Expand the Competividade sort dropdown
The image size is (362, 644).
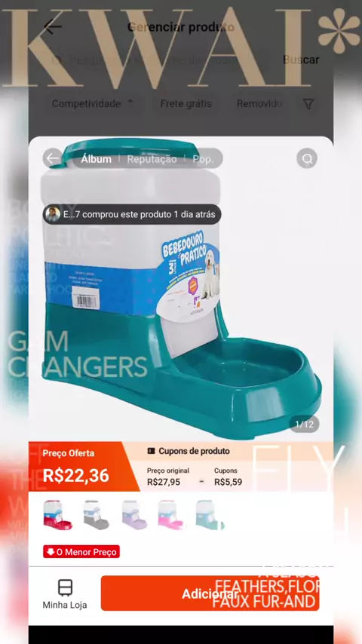(x=93, y=104)
